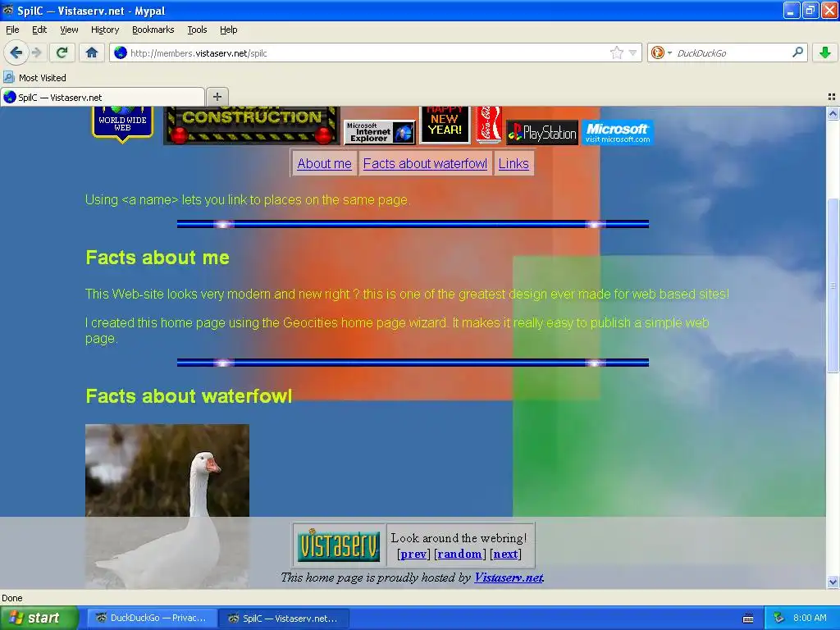Click the site identity globe icon in address bar
Screen dimensions: 840x630
click(121, 52)
